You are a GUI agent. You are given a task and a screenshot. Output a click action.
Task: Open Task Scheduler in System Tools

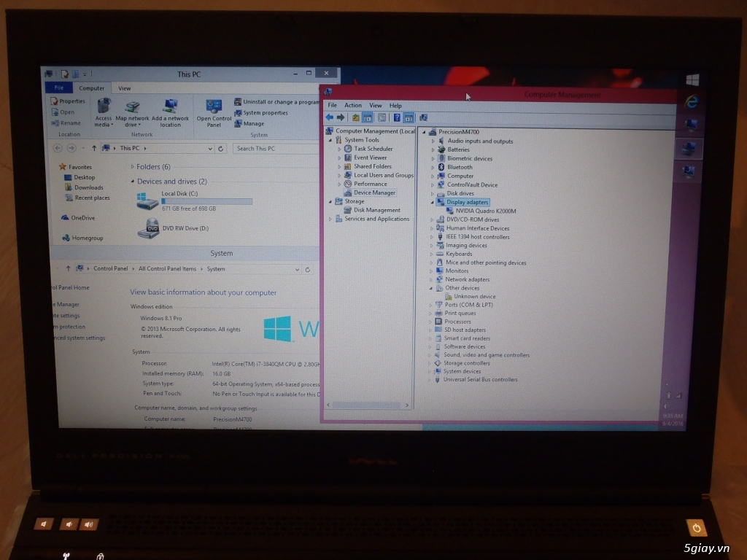click(373, 149)
